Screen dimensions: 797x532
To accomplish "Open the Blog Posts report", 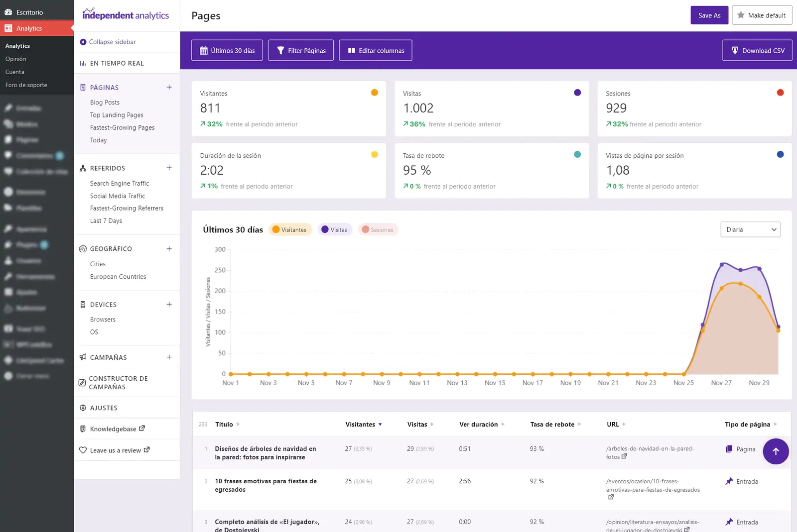I will [105, 102].
